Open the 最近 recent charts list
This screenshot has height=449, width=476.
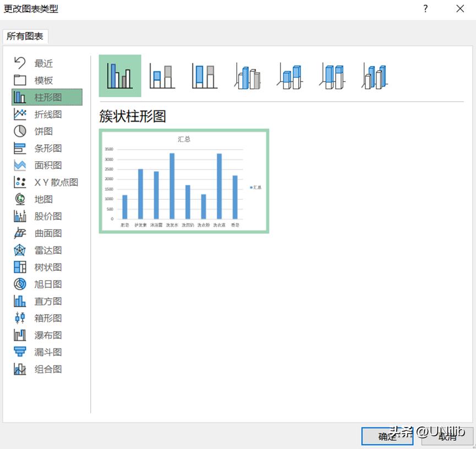pos(43,63)
